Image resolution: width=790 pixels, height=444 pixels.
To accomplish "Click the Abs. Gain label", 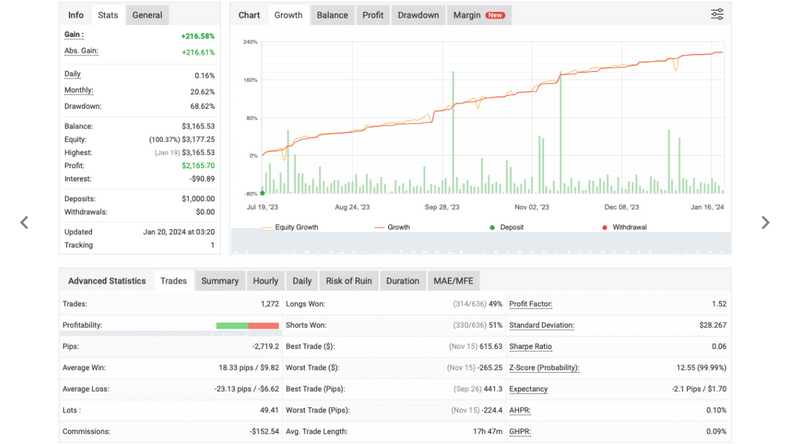I will coord(81,51).
